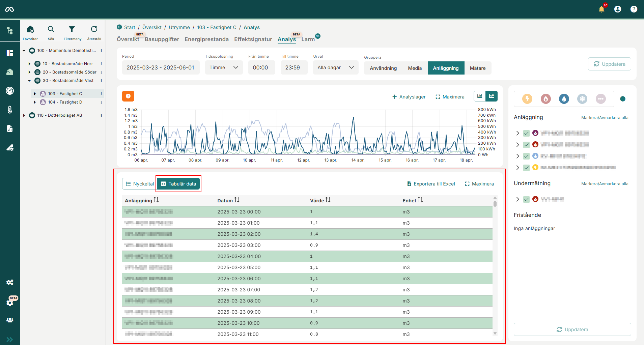The width and height of the screenshot is (644, 345).
Task: Toggle Markera/Avmarkera alla for Anläggning
Action: click(605, 118)
